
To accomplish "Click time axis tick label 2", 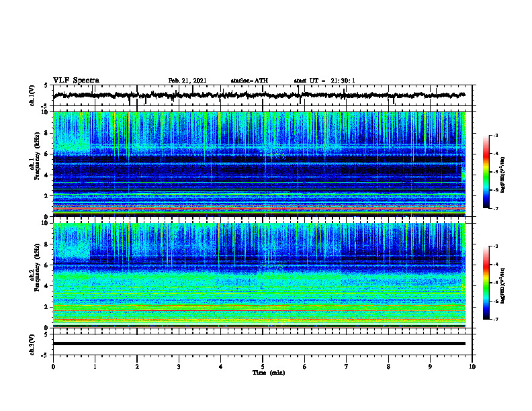I will tap(137, 367).
